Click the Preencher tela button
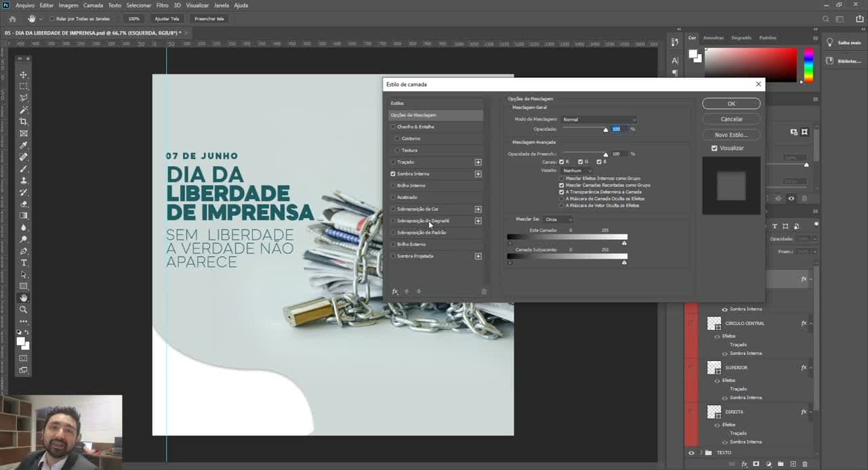Screen dimensions: 868x470 pos(209,19)
